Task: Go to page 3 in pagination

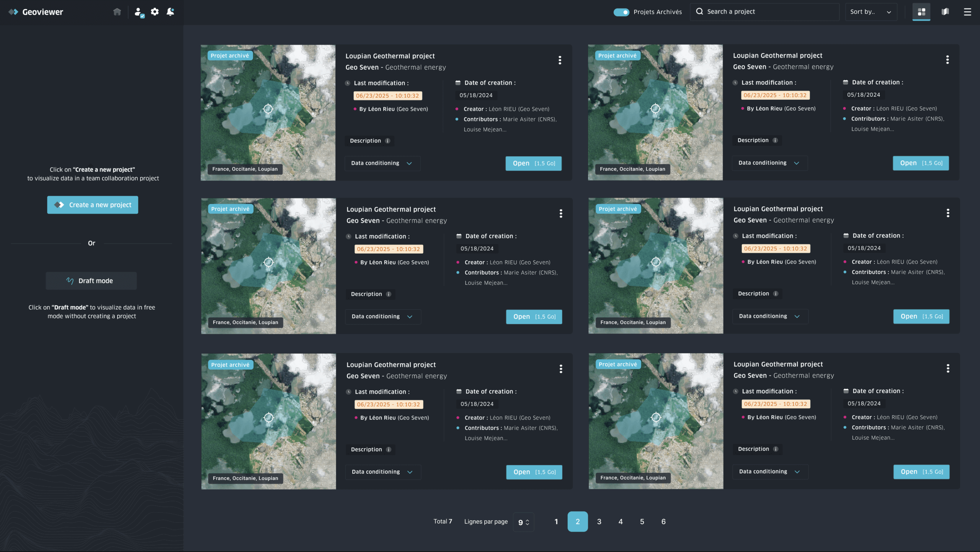Action: tap(599, 522)
